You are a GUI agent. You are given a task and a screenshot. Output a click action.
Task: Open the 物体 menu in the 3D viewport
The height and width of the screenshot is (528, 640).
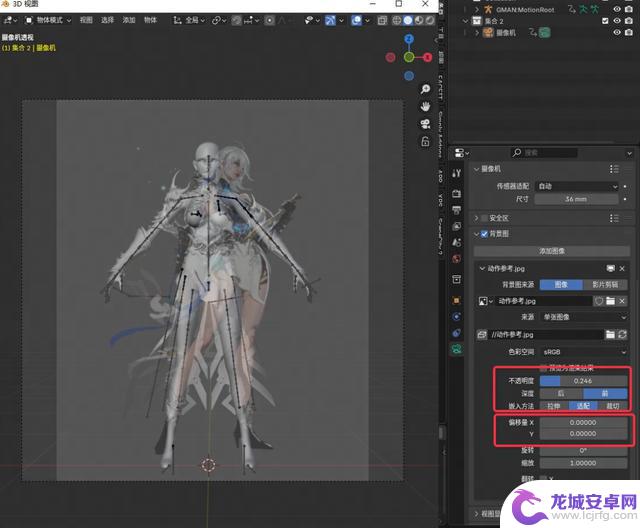pyautogui.click(x=150, y=20)
